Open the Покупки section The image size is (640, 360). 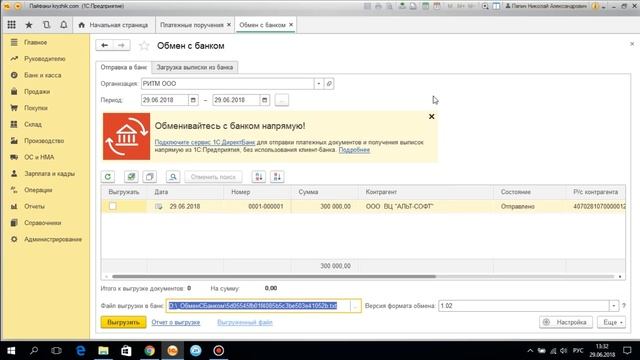coord(36,108)
